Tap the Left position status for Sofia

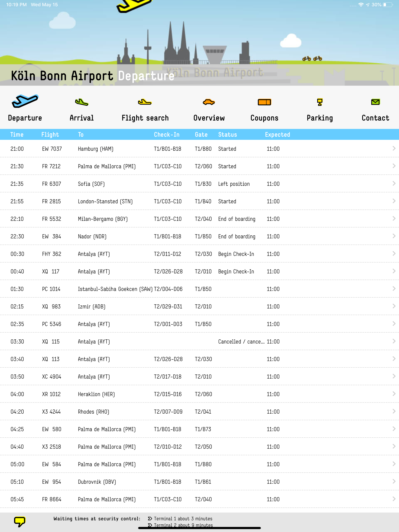pyautogui.click(x=234, y=184)
